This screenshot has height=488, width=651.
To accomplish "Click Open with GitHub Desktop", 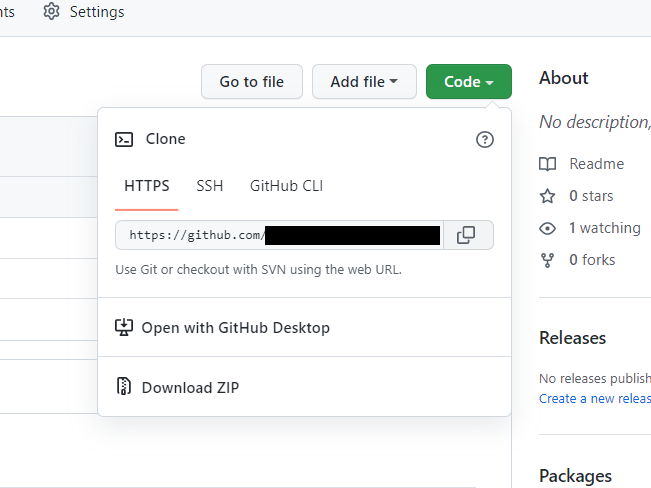I will click(x=304, y=327).
